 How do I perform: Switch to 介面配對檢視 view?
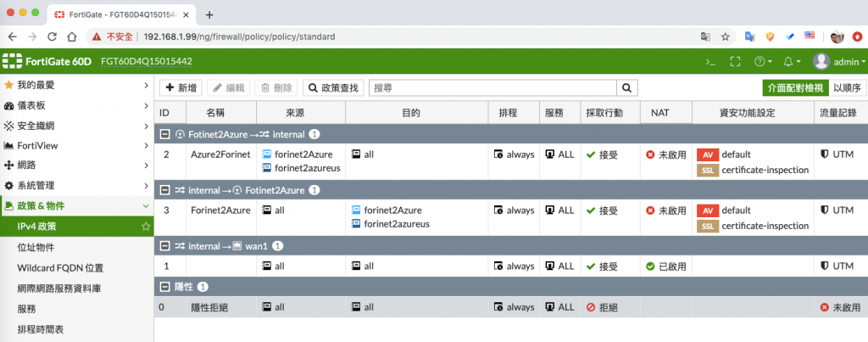coord(795,87)
